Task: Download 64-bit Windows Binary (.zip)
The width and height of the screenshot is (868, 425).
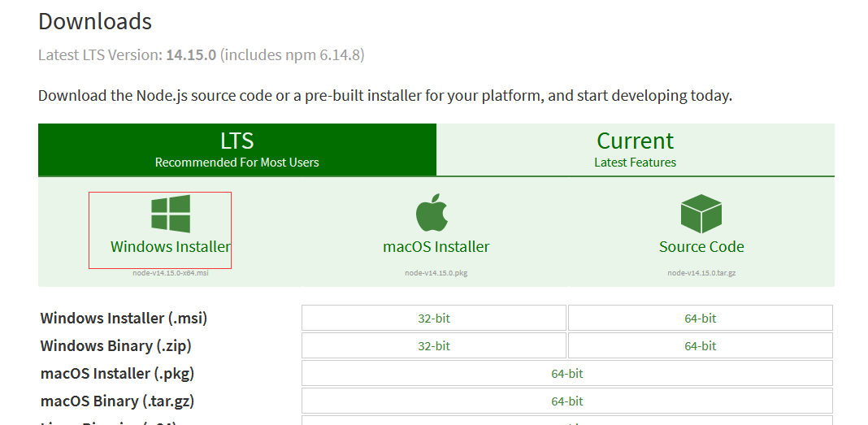Action: tap(701, 346)
